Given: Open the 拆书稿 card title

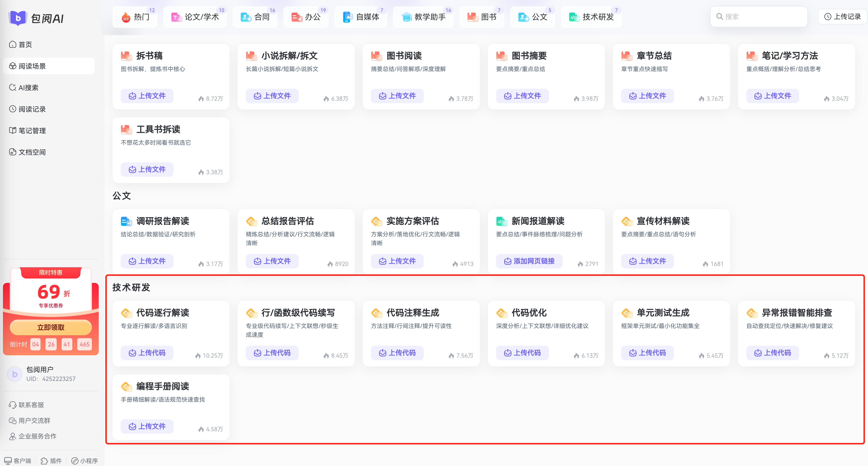Looking at the screenshot, I should point(149,56).
